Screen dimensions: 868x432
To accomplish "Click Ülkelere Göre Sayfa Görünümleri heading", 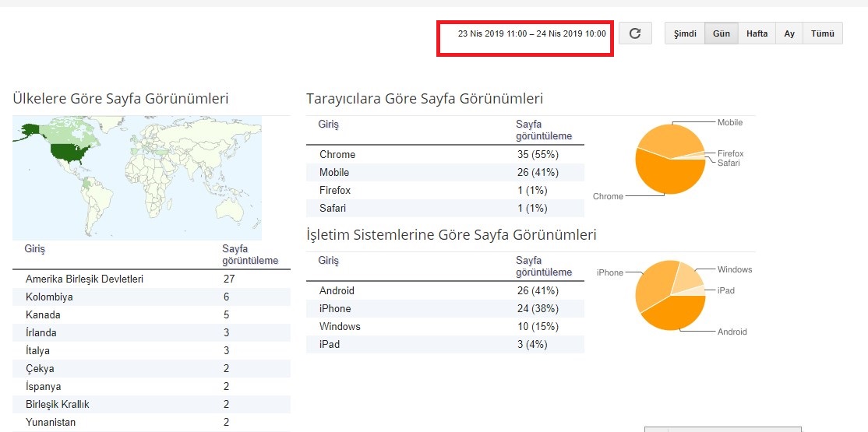I will coord(121,99).
